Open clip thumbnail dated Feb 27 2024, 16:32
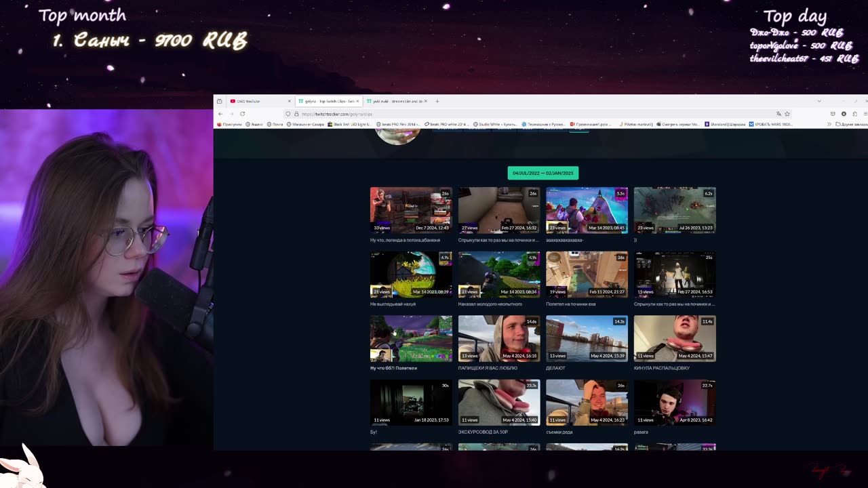 [499, 210]
